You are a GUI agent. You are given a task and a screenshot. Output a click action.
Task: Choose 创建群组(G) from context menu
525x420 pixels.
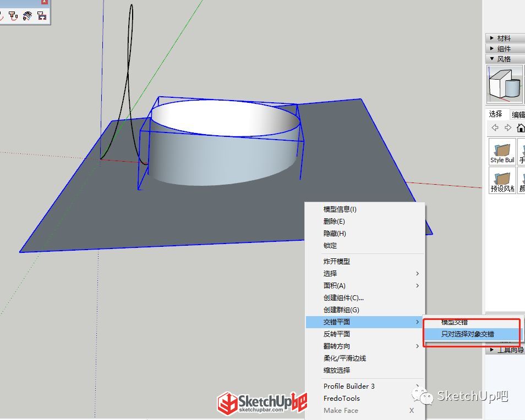365,310
